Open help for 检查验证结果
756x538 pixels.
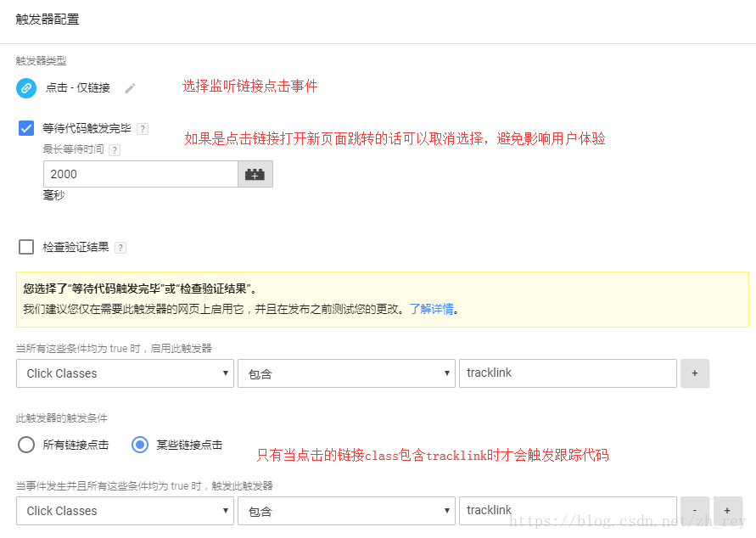coord(120,248)
